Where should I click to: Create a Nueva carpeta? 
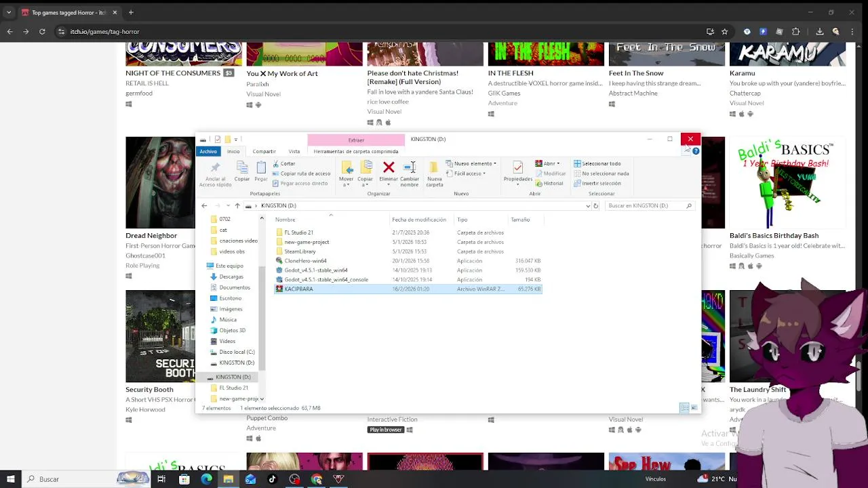(434, 174)
